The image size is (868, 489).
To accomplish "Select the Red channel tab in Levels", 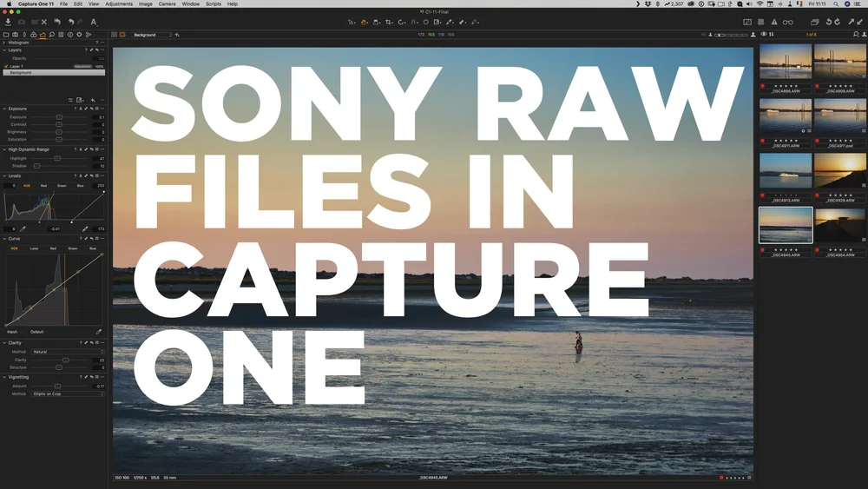I will pyautogui.click(x=43, y=186).
